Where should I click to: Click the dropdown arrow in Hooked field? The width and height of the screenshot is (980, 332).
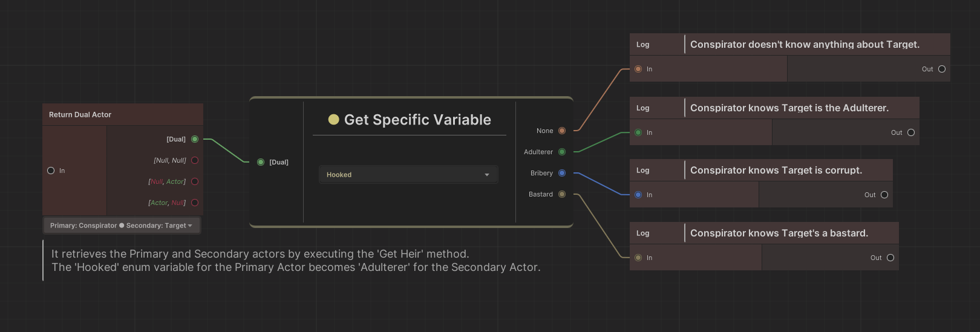487,175
